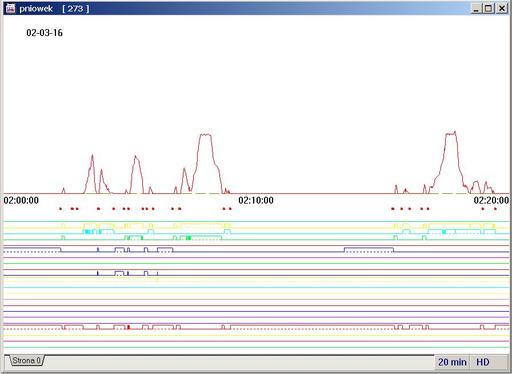This screenshot has width=512, height=374.
Task: Click the pniowek window title icon
Action: (x=10, y=8)
